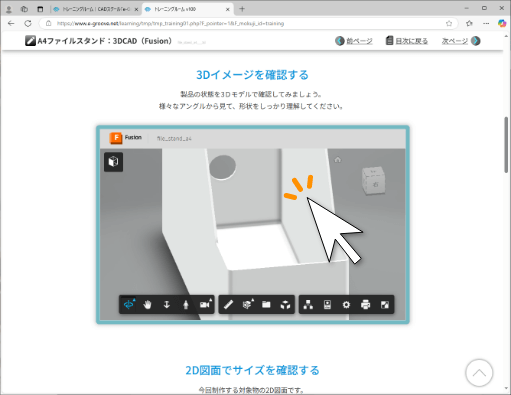
Task: Click the pencil icon beside the page title
Action: pos(30,41)
